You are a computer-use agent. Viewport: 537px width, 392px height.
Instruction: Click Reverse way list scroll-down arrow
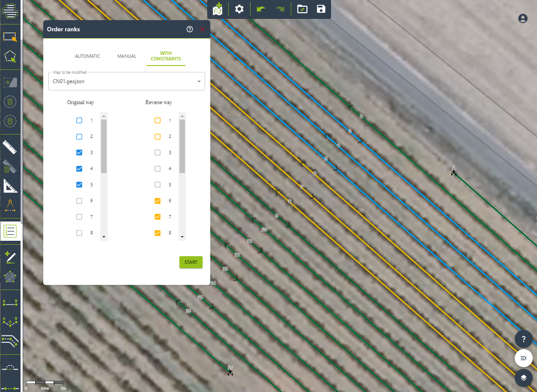coord(182,237)
